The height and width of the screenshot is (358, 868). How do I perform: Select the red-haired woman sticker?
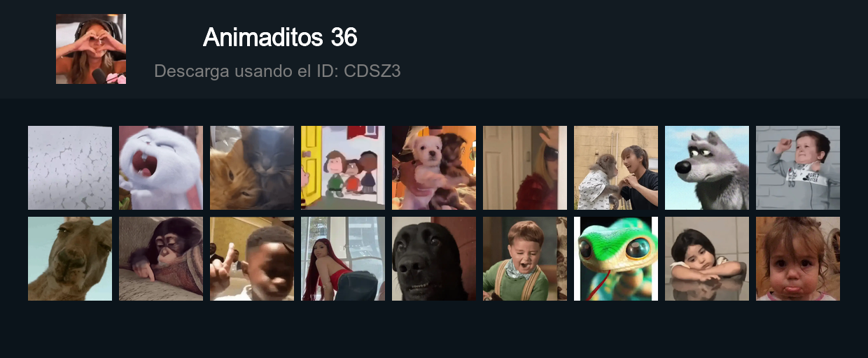[343, 259]
